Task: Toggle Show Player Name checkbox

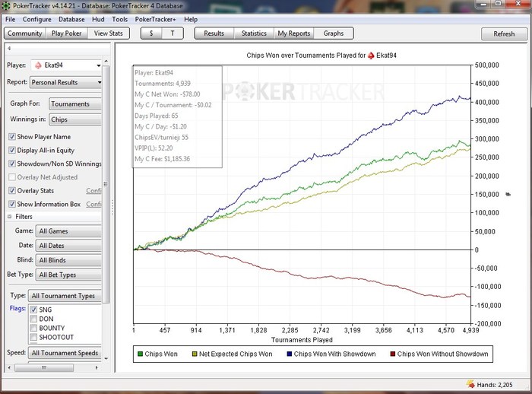Action: point(12,137)
